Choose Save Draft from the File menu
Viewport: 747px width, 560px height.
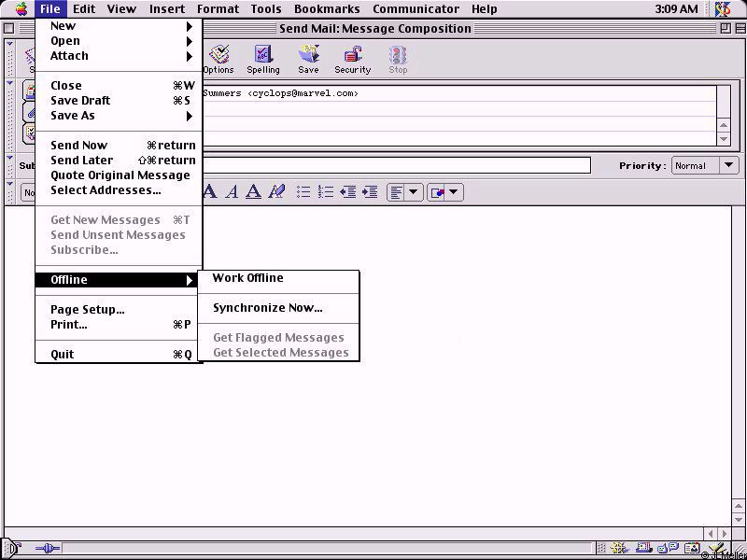coord(120,101)
